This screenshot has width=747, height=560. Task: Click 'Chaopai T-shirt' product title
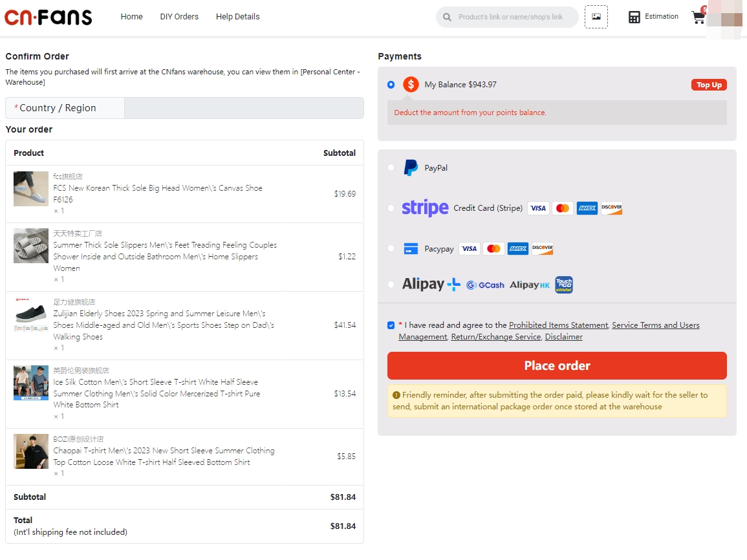[164, 456]
